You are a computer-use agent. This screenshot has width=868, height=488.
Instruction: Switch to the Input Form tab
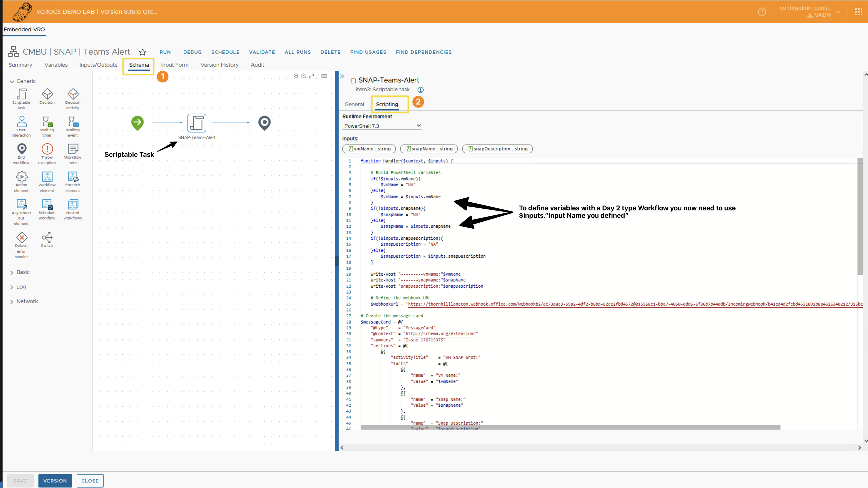[x=175, y=65]
